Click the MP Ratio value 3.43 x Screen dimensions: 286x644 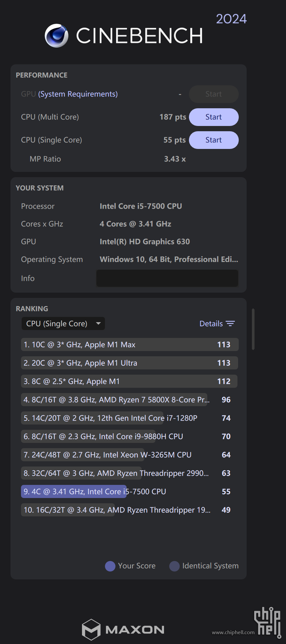point(175,159)
